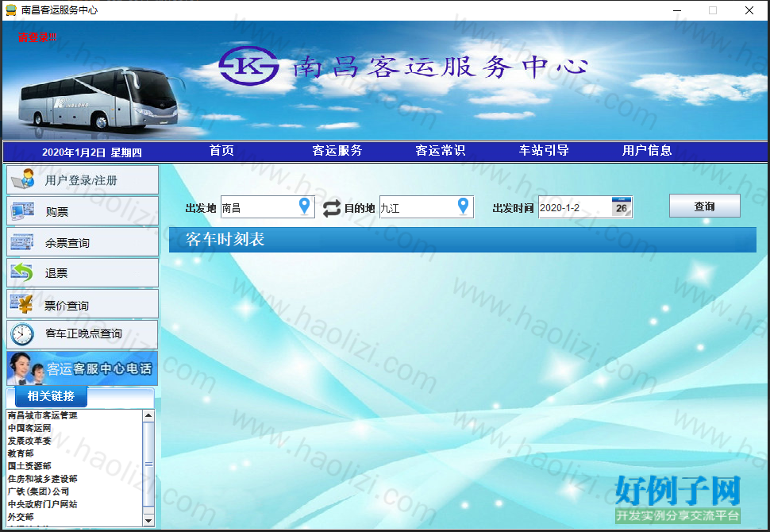Click the 查询 search button
The image size is (770, 532).
tap(705, 206)
